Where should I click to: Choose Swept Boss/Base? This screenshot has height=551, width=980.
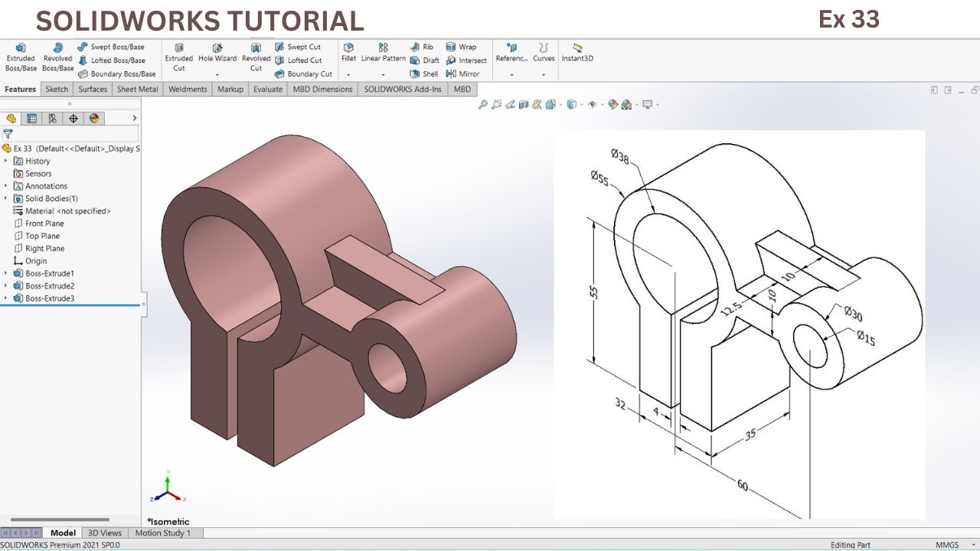(111, 47)
